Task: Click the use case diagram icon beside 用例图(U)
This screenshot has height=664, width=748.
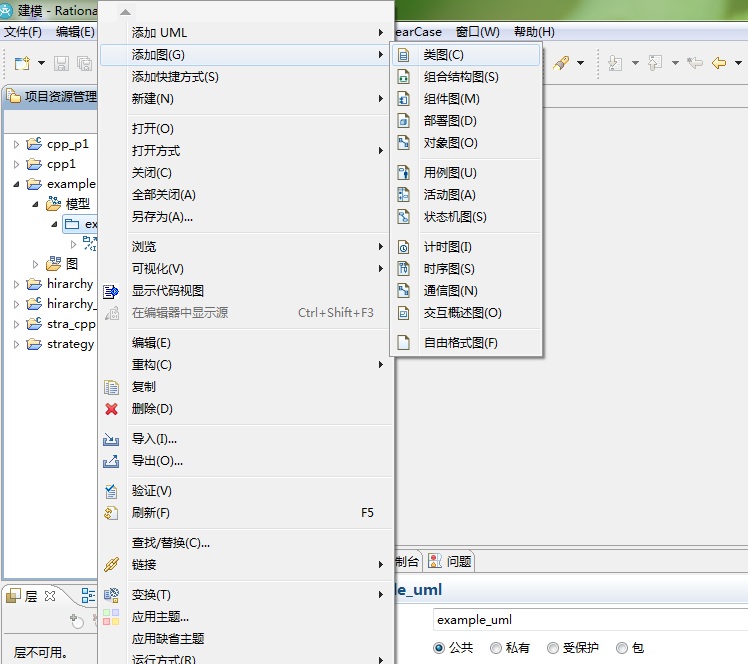Action: click(404, 173)
